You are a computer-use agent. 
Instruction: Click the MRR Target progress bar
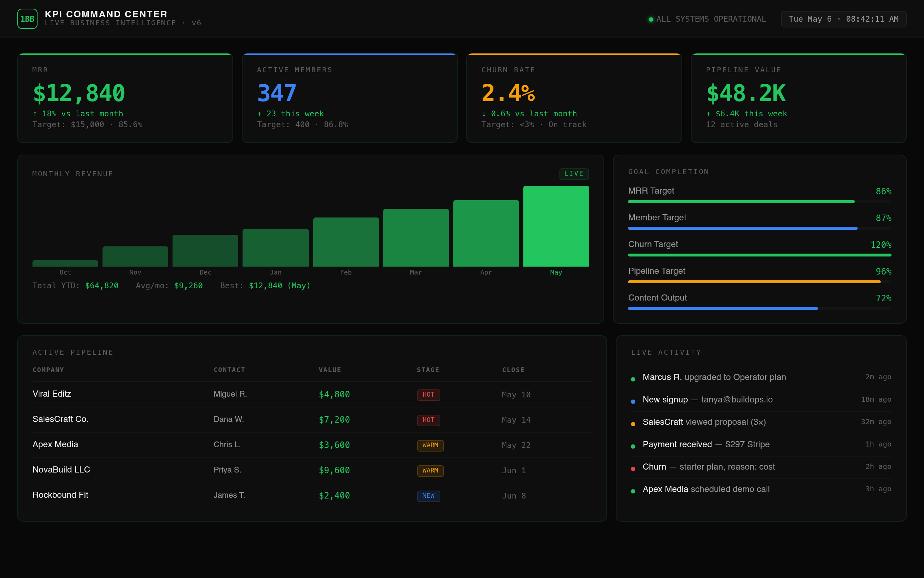click(759, 202)
